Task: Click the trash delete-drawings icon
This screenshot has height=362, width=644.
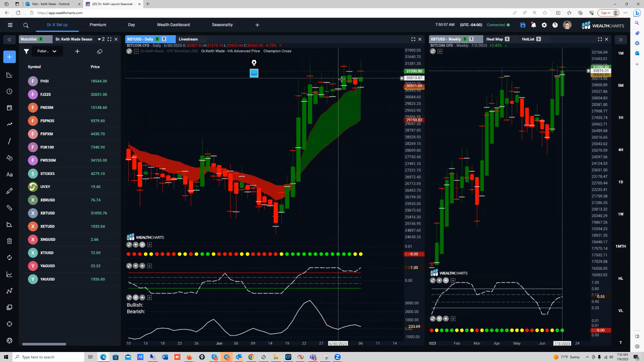Action: [9, 241]
